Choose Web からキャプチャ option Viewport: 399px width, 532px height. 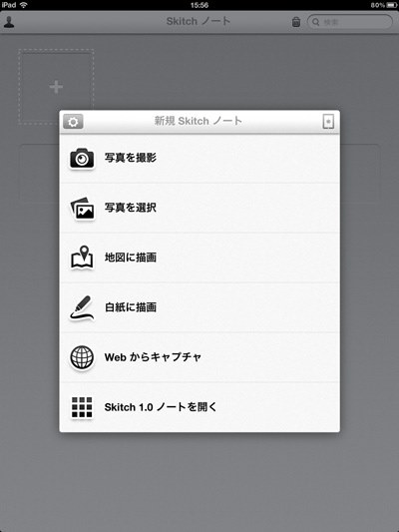click(x=199, y=357)
